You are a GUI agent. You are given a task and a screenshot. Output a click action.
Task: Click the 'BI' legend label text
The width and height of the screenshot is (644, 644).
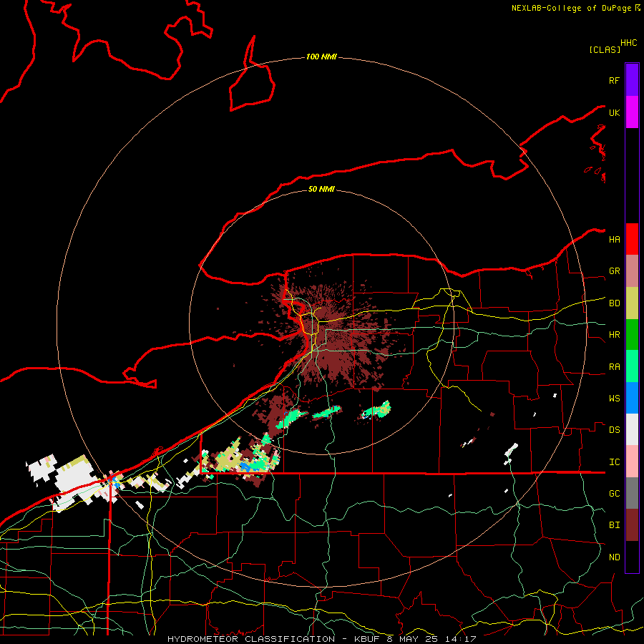click(614, 525)
